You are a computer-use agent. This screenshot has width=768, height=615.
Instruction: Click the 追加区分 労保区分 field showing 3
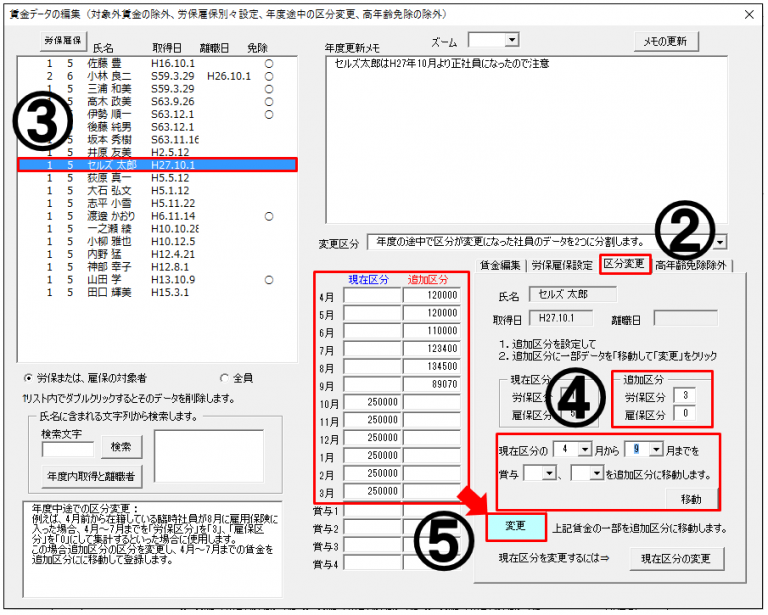coord(685,396)
